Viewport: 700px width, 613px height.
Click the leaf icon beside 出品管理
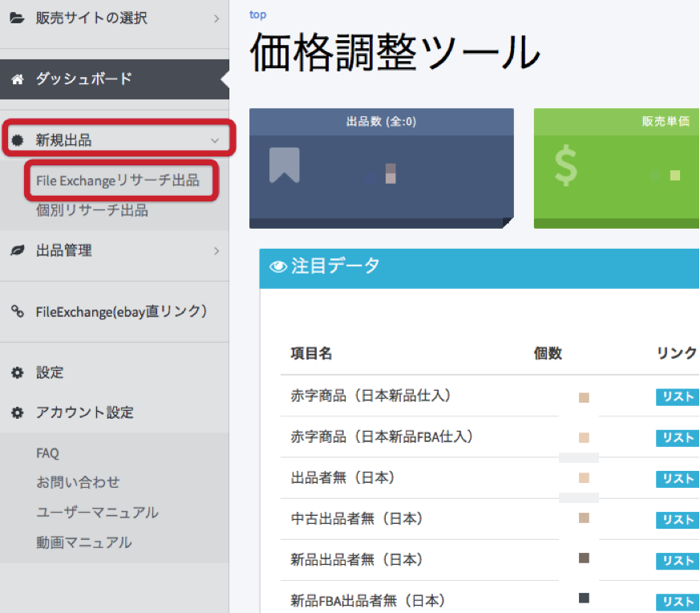tap(17, 251)
